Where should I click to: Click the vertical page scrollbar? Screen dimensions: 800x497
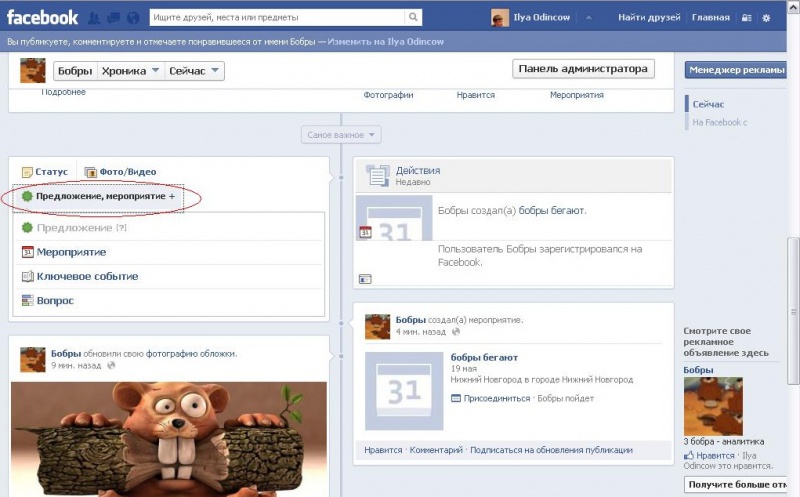793,311
